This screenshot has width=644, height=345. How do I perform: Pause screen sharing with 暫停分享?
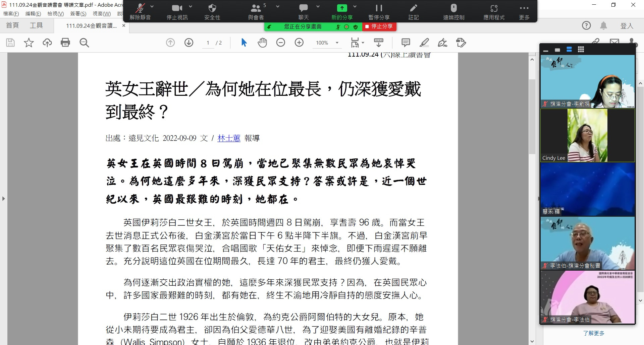click(x=379, y=12)
